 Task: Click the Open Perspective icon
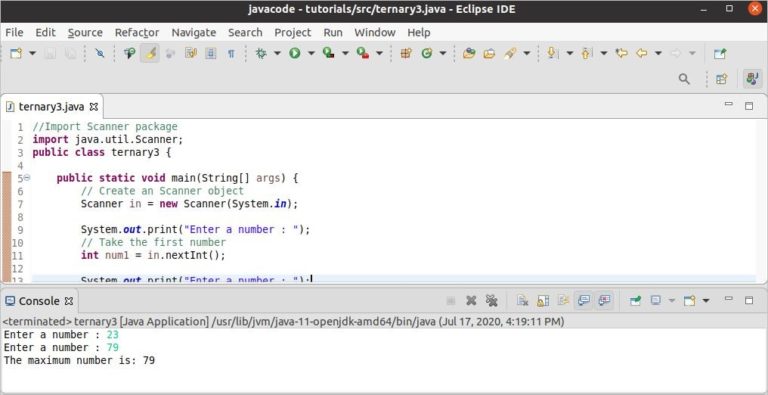coord(721,79)
